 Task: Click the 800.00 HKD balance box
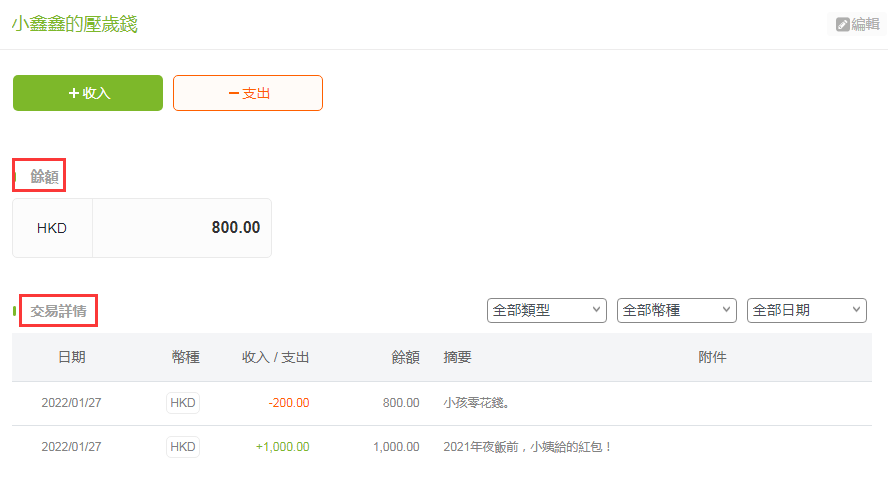(142, 228)
